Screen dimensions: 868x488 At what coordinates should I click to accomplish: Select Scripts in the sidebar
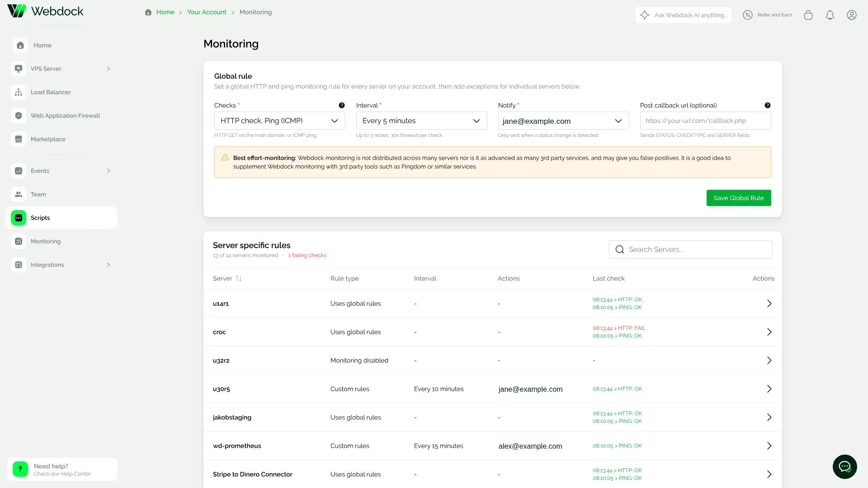61,218
